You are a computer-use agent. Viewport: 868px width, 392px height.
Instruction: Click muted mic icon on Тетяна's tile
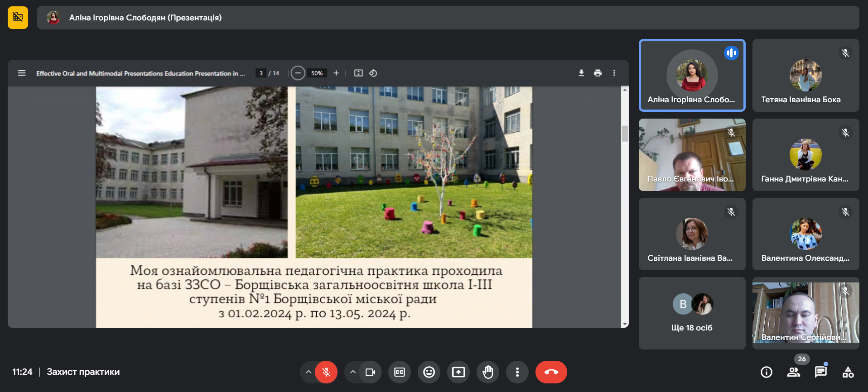tap(845, 53)
